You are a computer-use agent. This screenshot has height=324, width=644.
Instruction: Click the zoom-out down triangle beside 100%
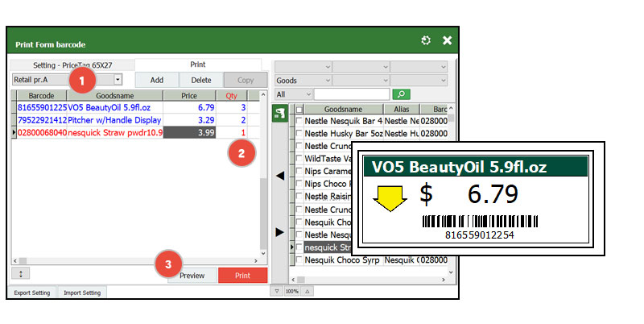point(277,291)
